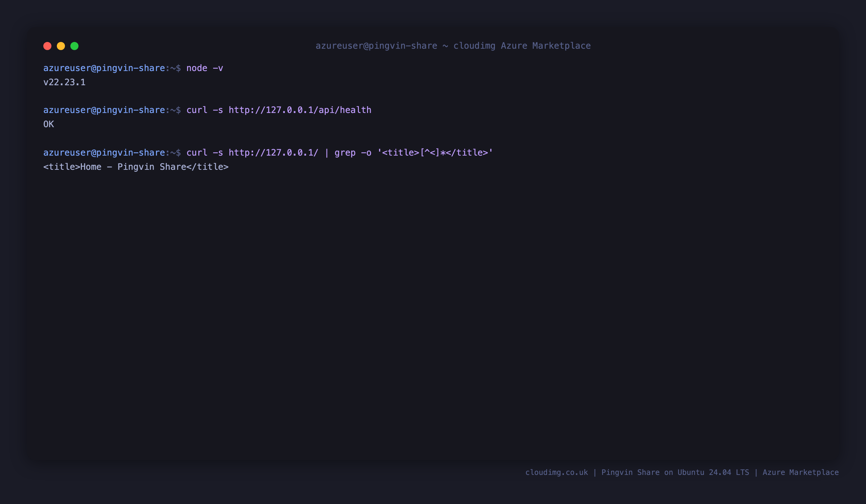Click the prompt before the grep title command
Image resolution: width=866 pixels, height=504 pixels.
[112, 153]
